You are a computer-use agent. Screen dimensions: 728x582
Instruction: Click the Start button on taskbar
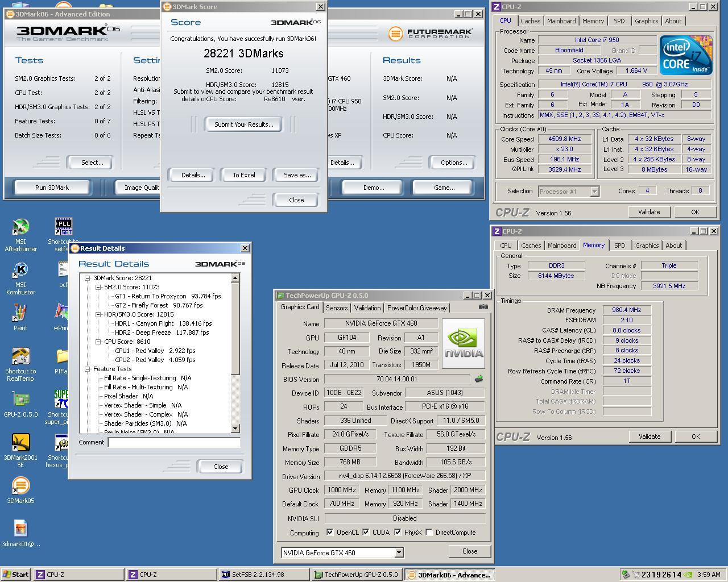16,575
